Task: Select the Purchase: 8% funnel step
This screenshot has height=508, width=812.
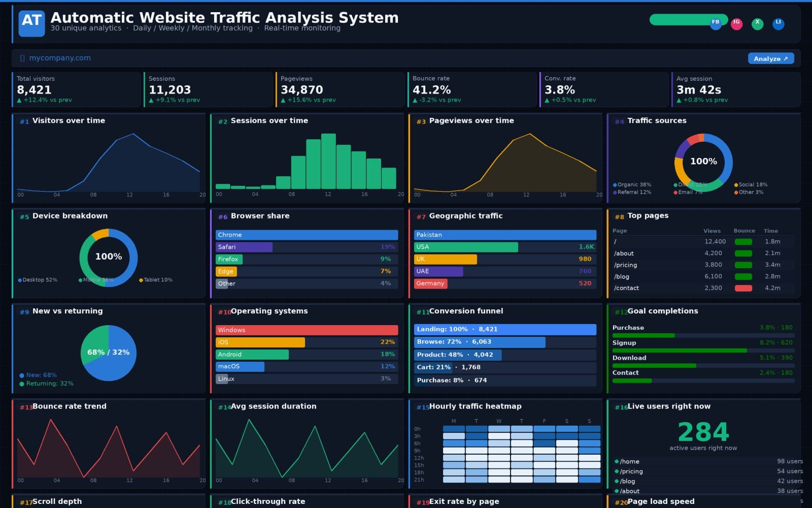Action: 505,380
